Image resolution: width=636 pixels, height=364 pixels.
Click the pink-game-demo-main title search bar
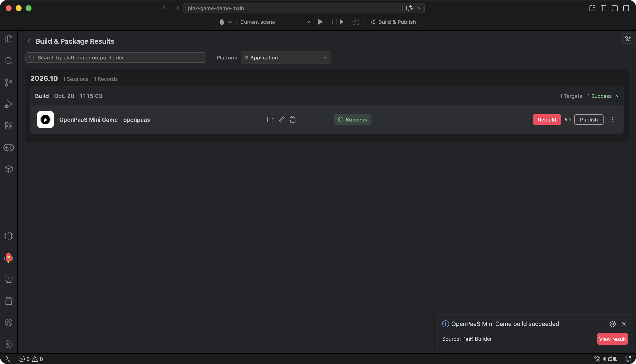tap(293, 8)
